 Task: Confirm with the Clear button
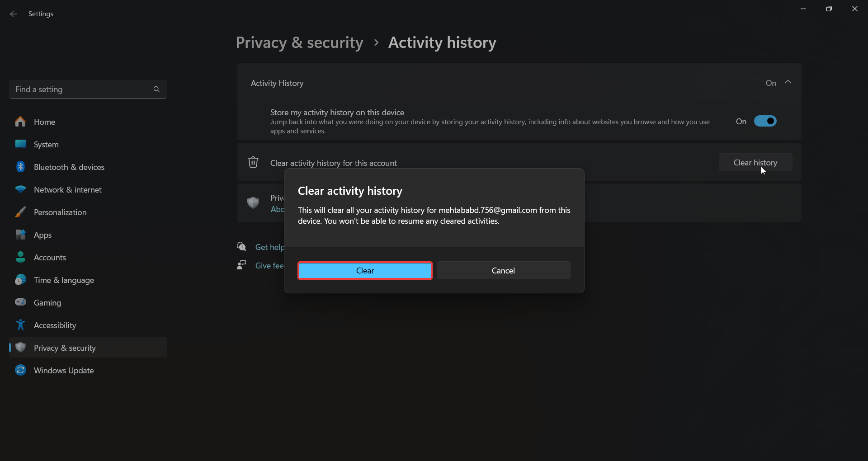(365, 270)
